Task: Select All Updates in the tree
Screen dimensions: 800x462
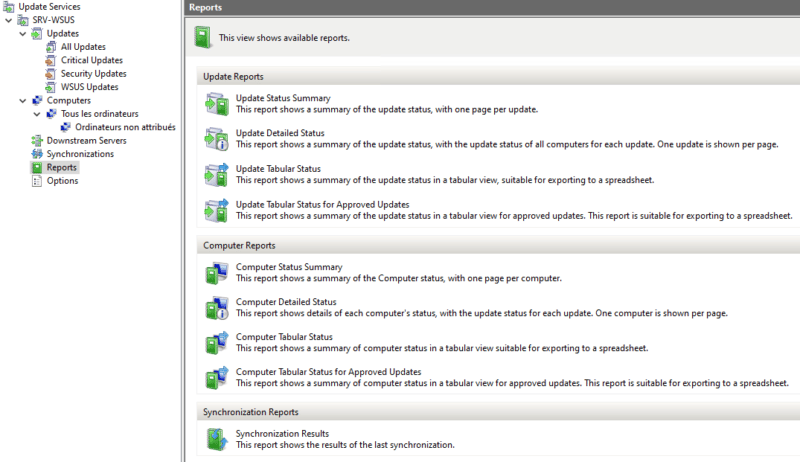Action: click(83, 47)
